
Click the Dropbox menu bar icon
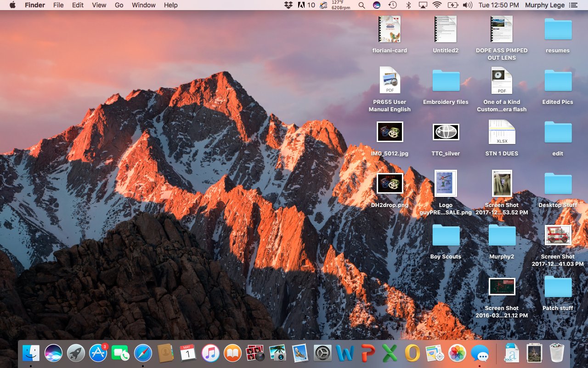(288, 5)
